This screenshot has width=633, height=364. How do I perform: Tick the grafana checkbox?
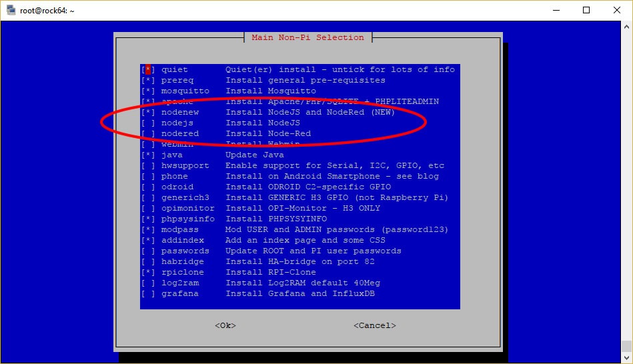click(x=148, y=293)
